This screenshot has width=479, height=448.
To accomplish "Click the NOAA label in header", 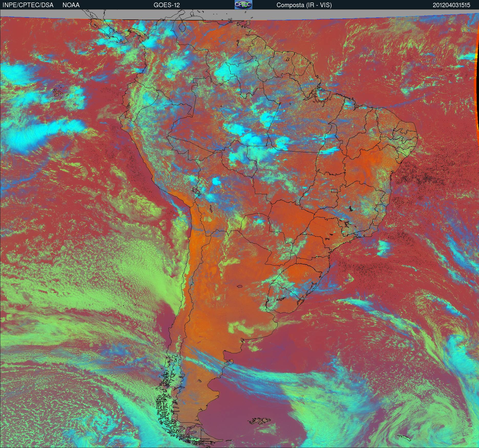I will click(71, 5).
